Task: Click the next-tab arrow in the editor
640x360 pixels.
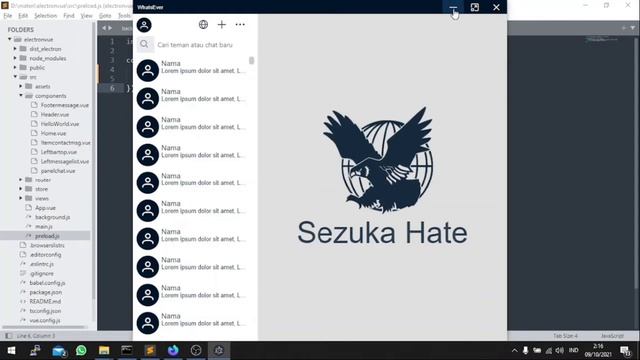Action: 110,28
